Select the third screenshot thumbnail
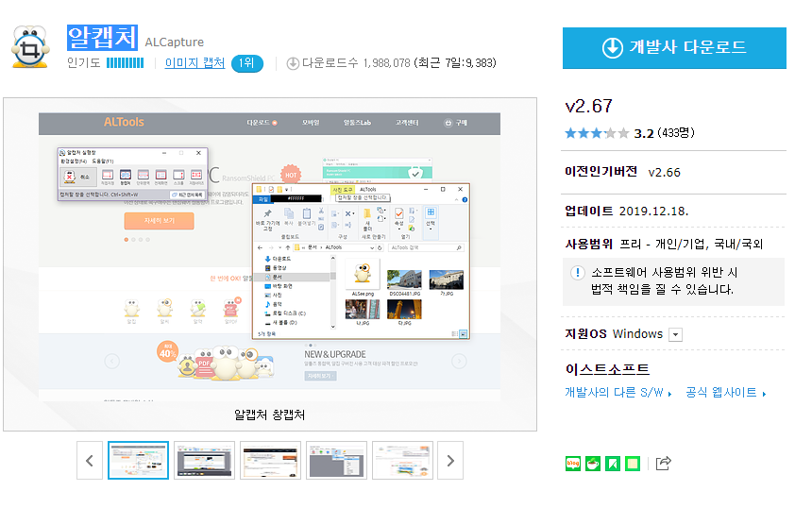Image resolution: width=812 pixels, height=508 pixels. coord(270,461)
